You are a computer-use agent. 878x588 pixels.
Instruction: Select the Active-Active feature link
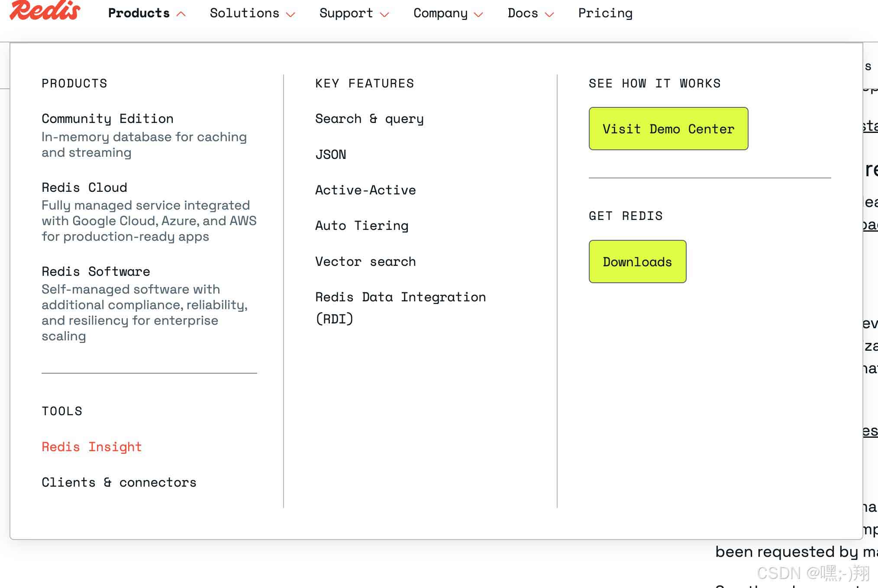[x=365, y=190]
